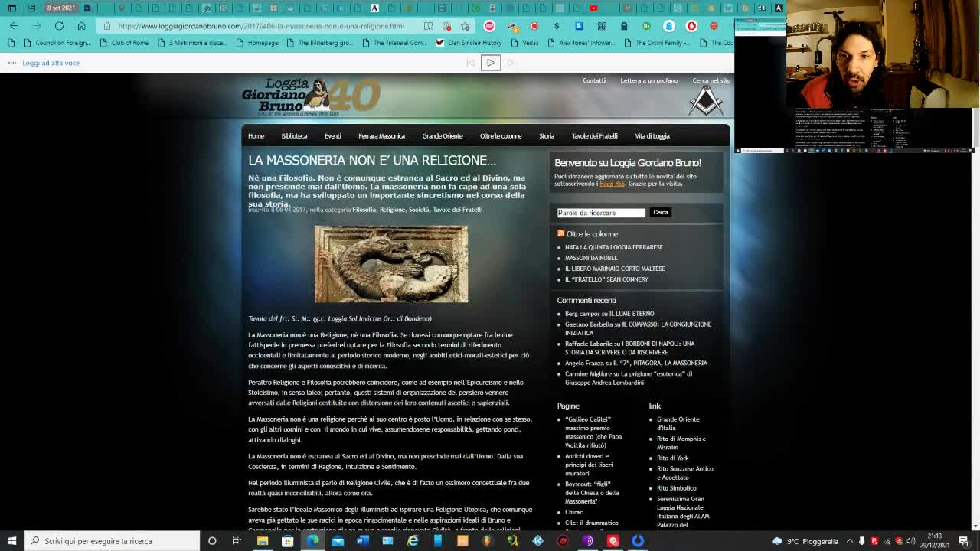The width and height of the screenshot is (980, 551).
Task: Click Cerca nel sito link
Action: tap(711, 80)
